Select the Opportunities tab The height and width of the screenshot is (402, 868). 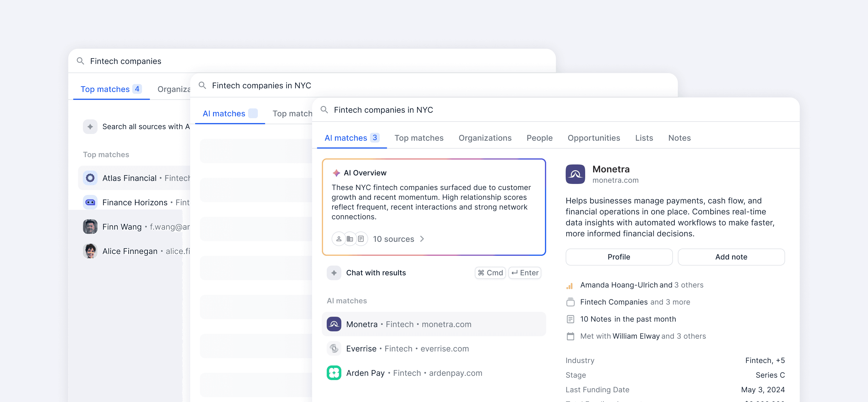593,138
